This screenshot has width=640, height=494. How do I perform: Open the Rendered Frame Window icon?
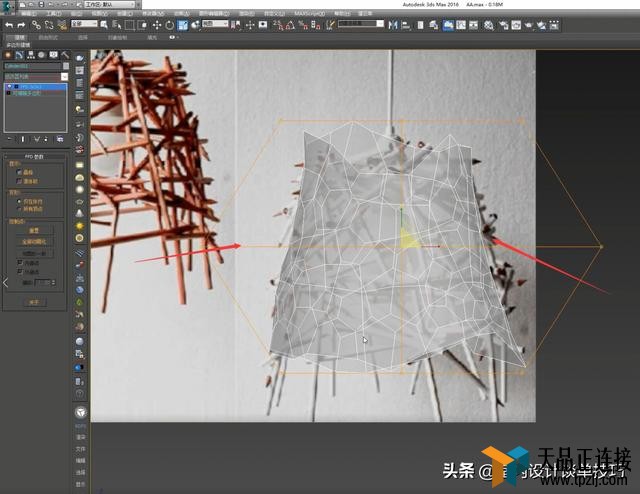click(516, 25)
